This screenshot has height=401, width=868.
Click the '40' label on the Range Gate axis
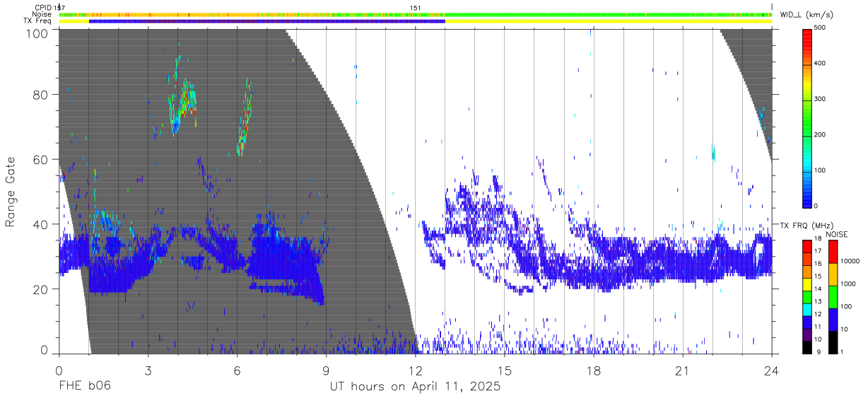click(x=41, y=225)
